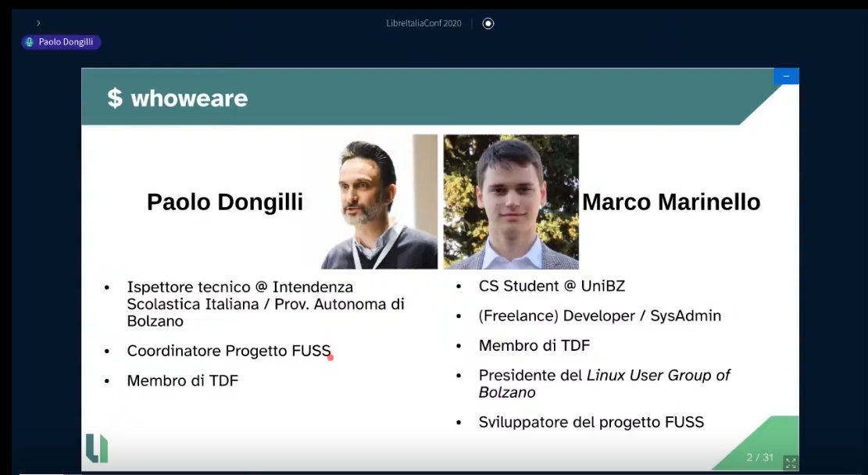868x475 pixels.
Task: Click the dollar sign in slide header
Action: click(115, 98)
